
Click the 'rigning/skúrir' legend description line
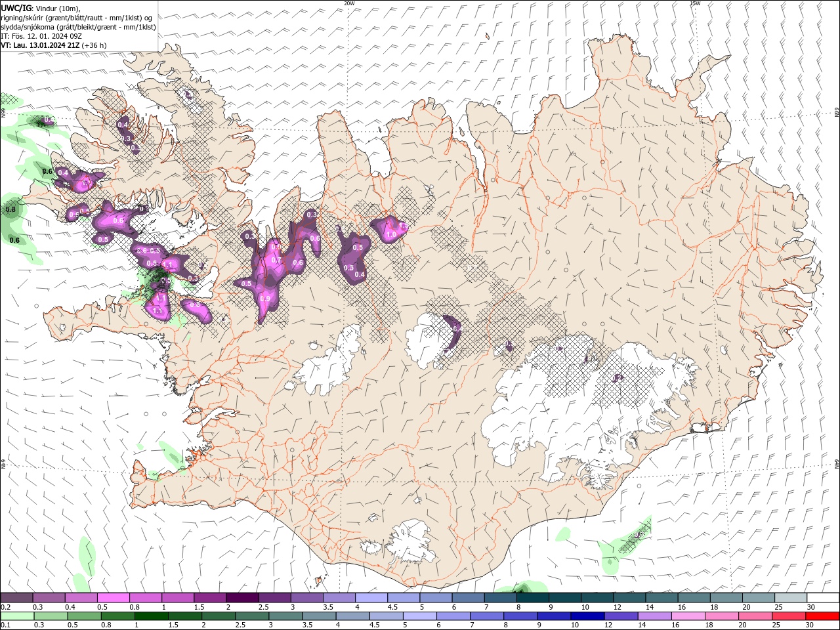pos(77,18)
